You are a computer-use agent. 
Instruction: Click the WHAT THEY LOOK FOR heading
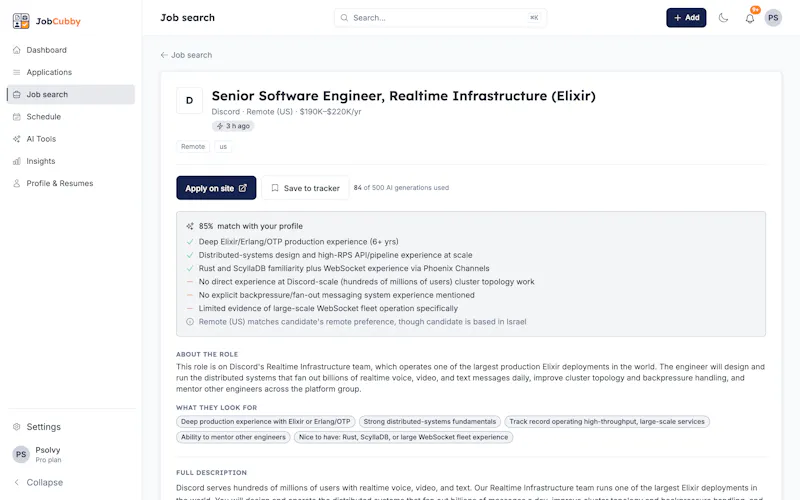coord(216,408)
